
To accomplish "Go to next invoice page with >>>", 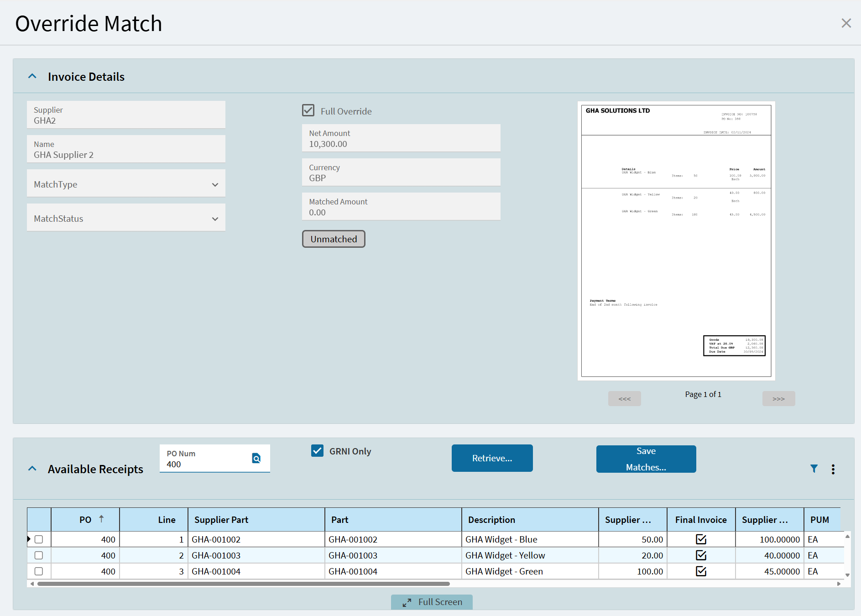I will [778, 398].
